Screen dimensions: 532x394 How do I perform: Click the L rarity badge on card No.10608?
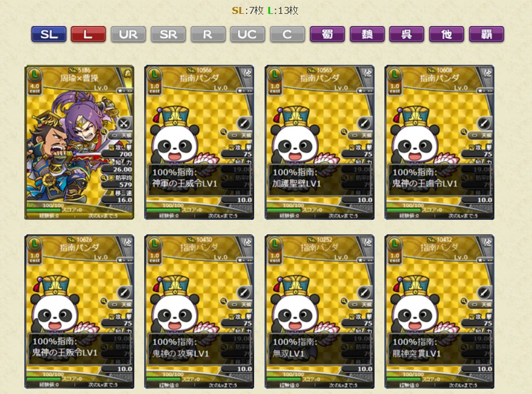coord(394,74)
